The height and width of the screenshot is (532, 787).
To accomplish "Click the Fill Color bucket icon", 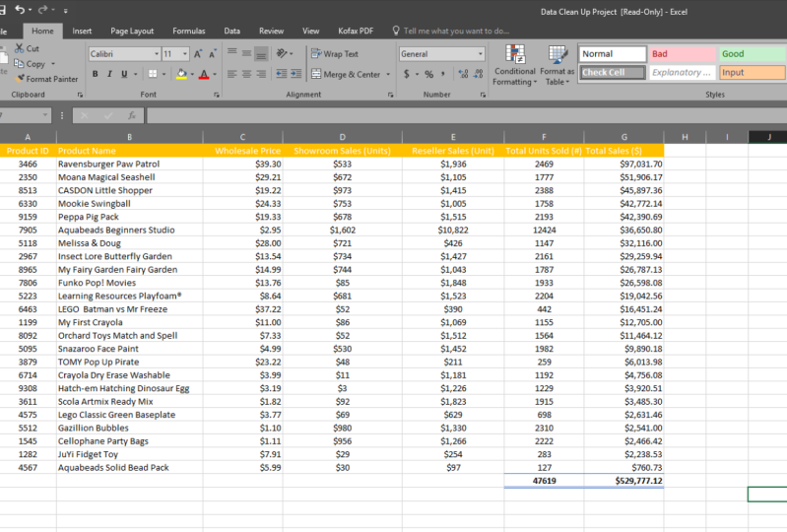I will 181,74.
